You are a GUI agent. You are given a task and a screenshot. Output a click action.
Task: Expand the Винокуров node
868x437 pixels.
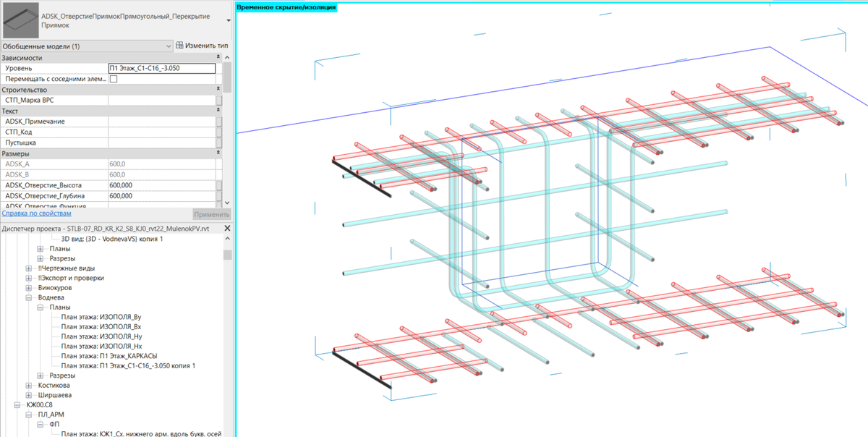click(29, 288)
